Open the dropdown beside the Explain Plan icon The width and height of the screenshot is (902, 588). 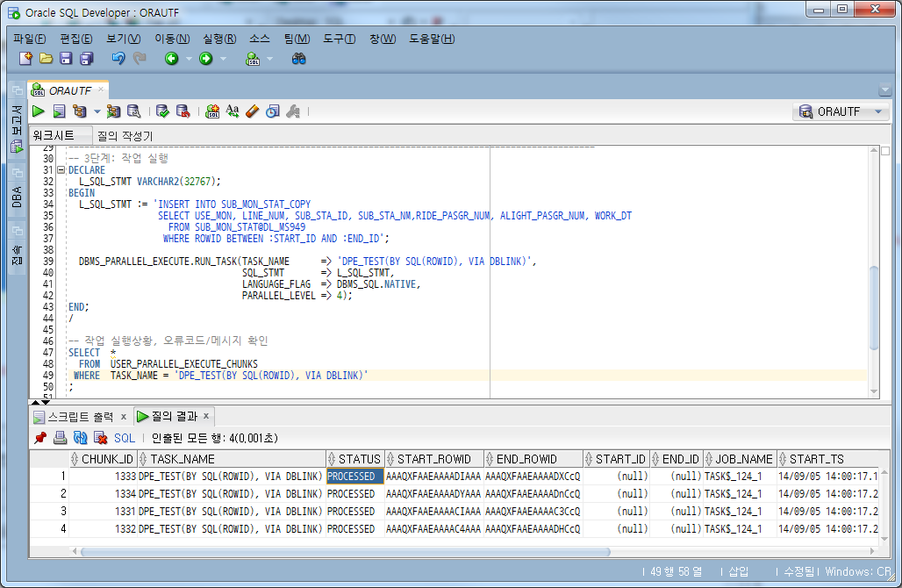[x=97, y=111]
